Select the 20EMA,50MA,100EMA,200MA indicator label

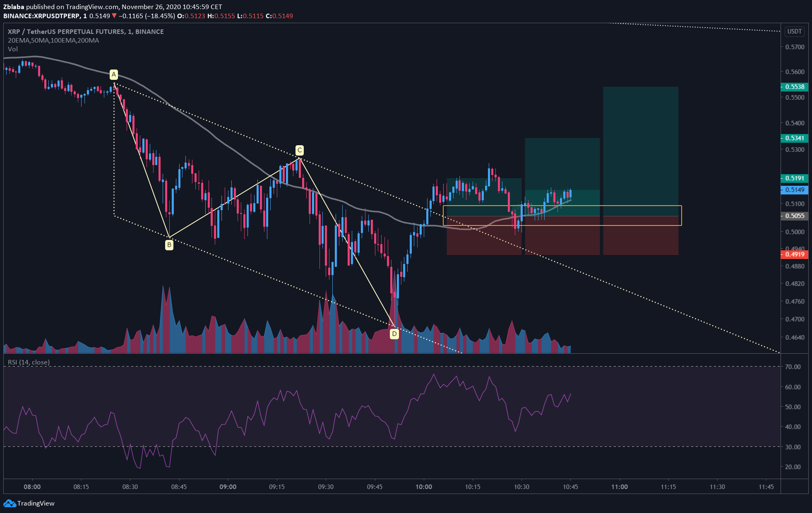tap(53, 41)
